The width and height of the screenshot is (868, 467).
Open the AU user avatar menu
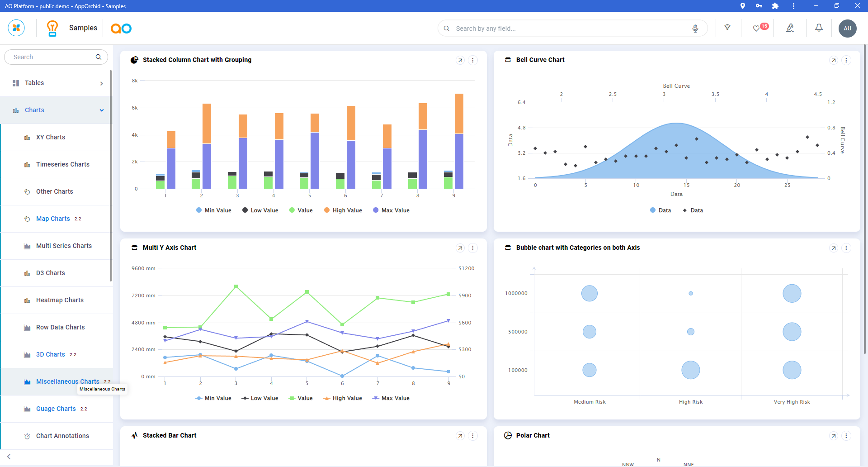[847, 29]
